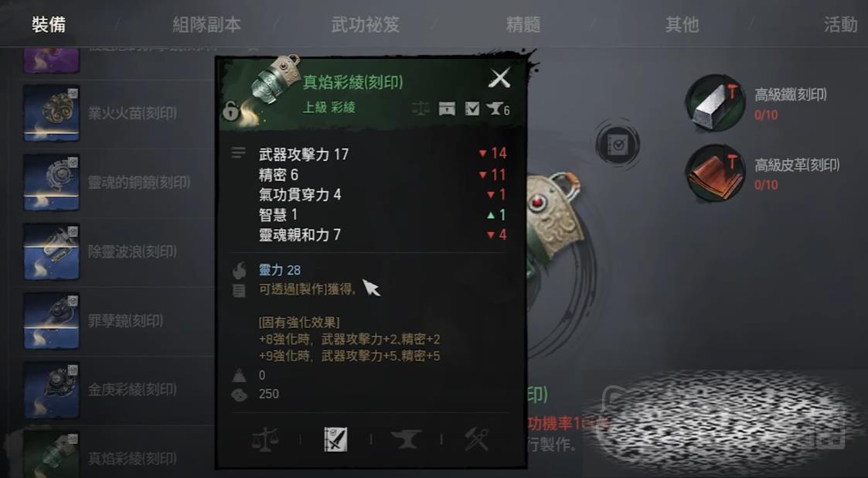Click the 高級皮革(刻印) material icon
This screenshot has width=868, height=478.
tap(715, 172)
